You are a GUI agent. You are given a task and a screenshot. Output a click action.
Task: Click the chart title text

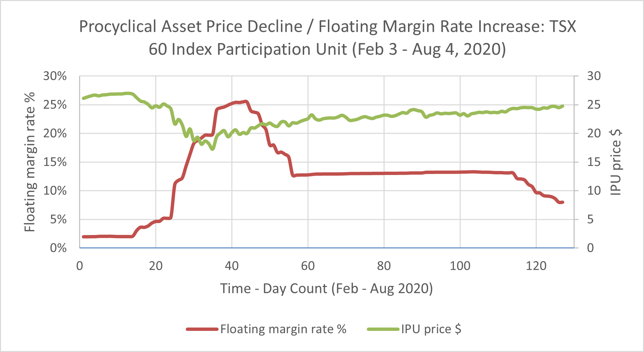coord(327,38)
